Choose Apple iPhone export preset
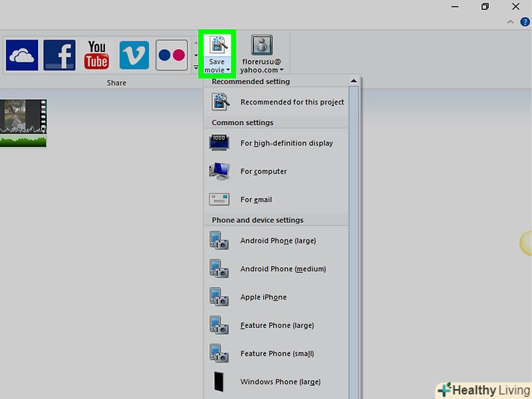Screen dimensions: 532x399 263,297
